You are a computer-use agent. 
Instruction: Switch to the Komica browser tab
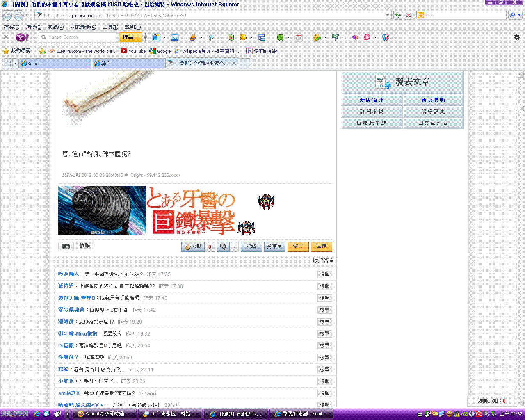point(55,64)
